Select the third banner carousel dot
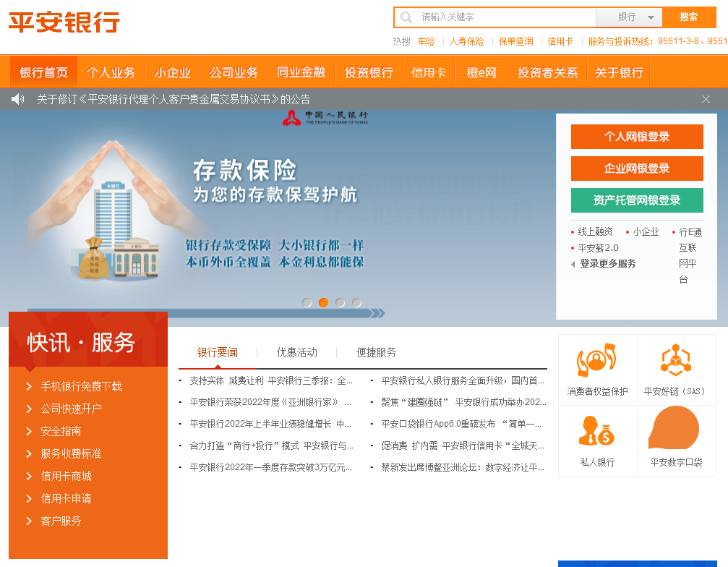Screen dimensions: 728x567 (341, 303)
